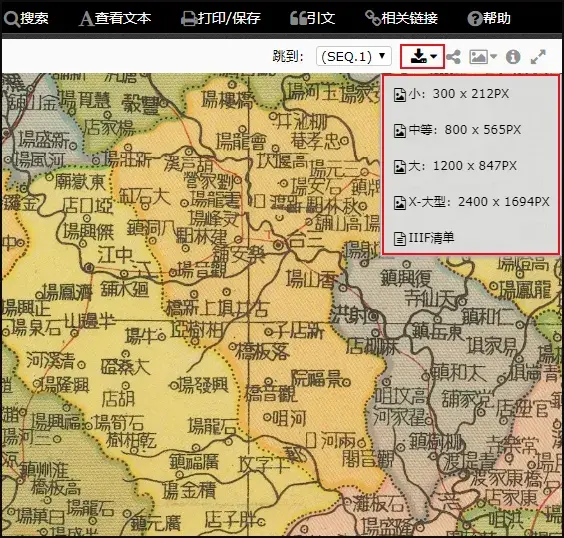Select 打印/保存 print or save
564x538 pixels.
pyautogui.click(x=221, y=18)
